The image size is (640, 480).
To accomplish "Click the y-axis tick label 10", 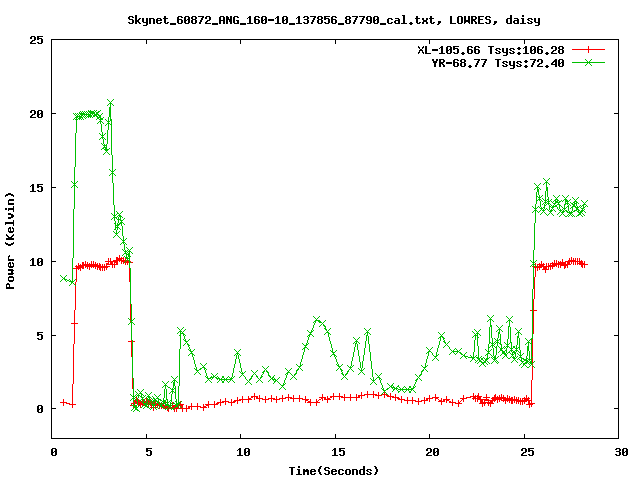I will [36, 262].
